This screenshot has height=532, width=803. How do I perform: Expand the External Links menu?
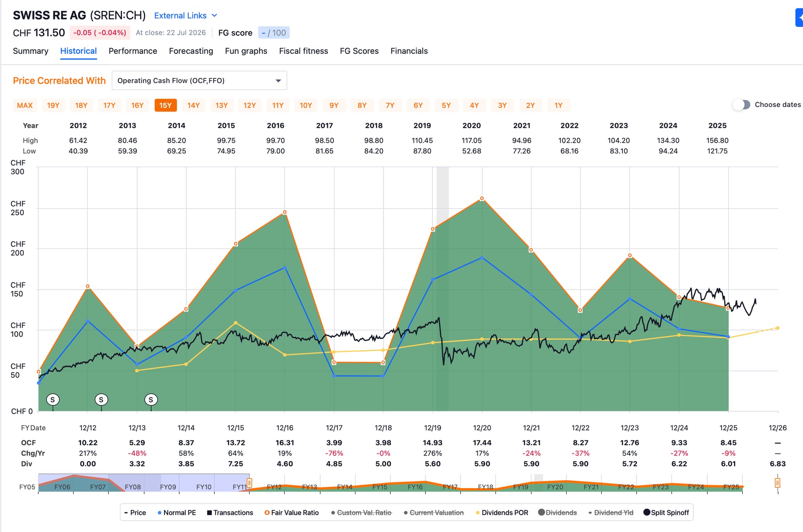click(186, 15)
